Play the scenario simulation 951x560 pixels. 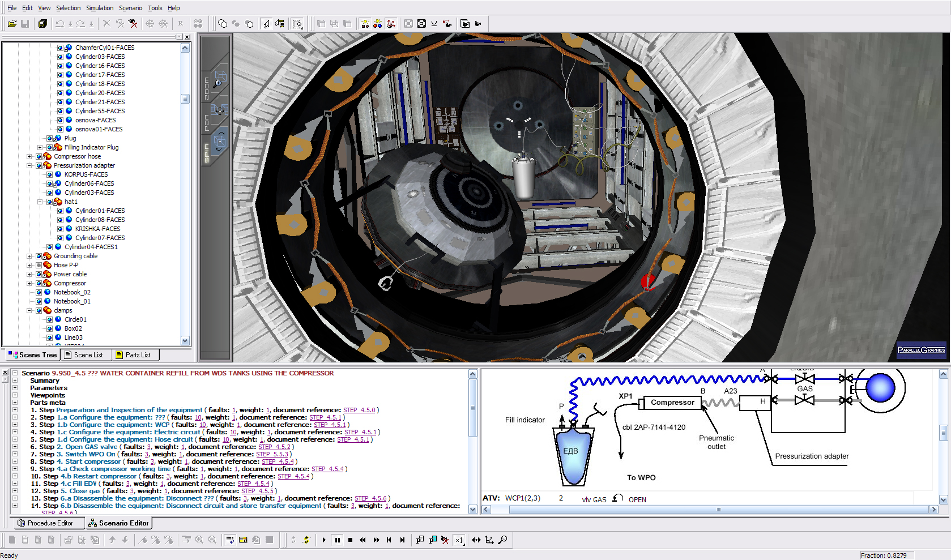[x=324, y=540]
